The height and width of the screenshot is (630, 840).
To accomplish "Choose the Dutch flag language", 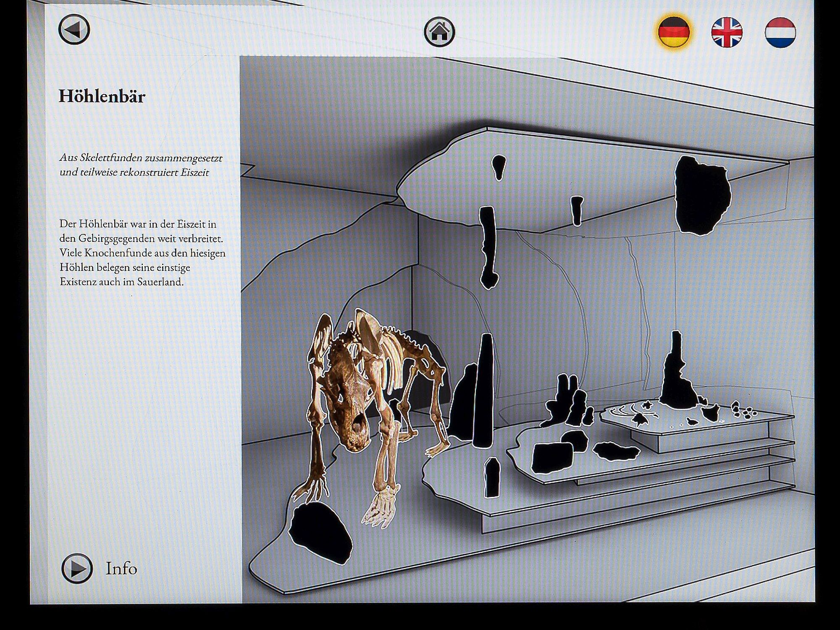I will click(x=780, y=32).
